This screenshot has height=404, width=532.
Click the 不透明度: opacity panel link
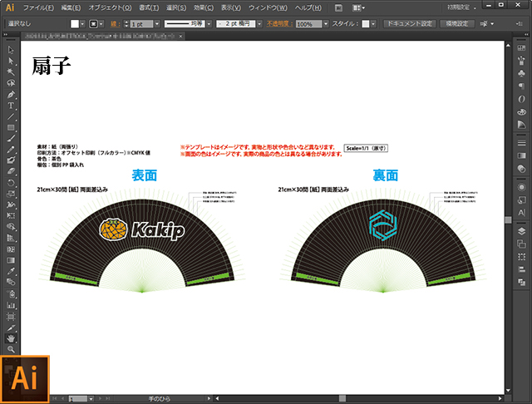click(x=279, y=24)
